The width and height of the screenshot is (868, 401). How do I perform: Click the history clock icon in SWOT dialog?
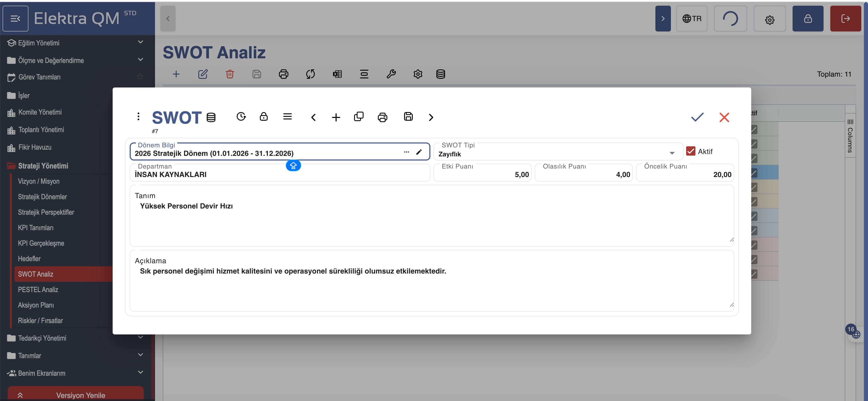241,117
